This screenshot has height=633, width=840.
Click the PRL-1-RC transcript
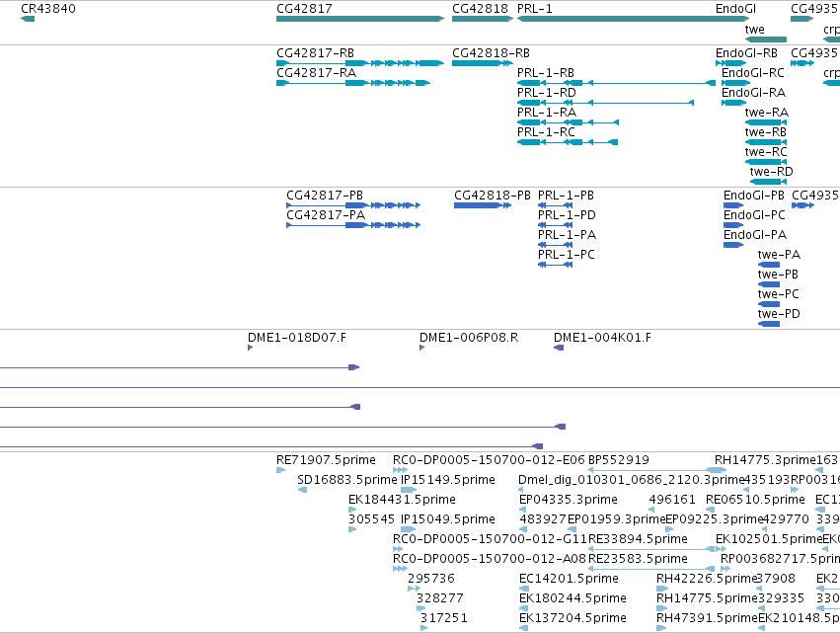point(568,142)
